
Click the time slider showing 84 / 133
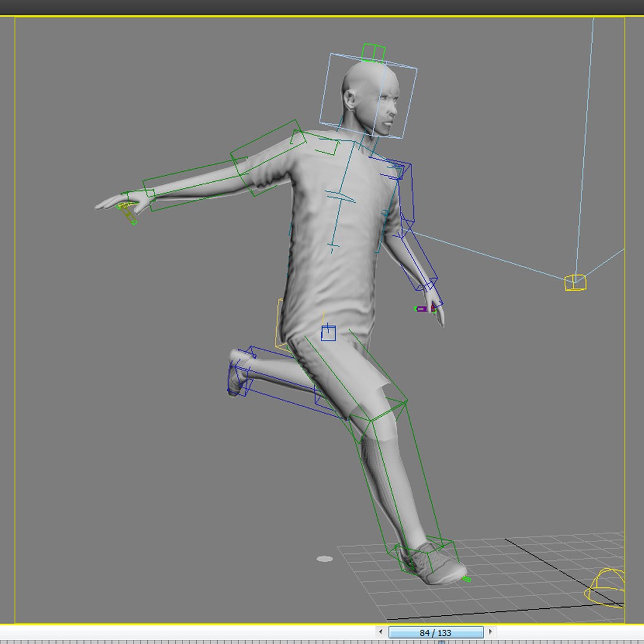pos(436,632)
